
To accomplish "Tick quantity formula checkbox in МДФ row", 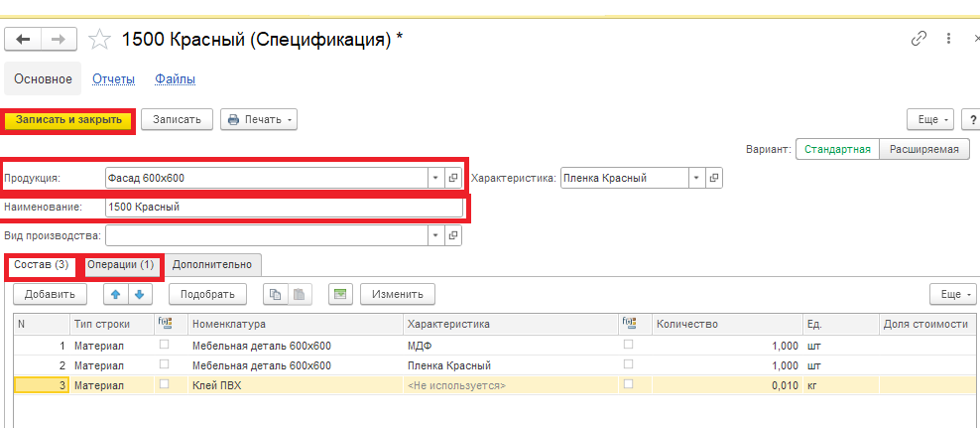I will coord(628,345).
